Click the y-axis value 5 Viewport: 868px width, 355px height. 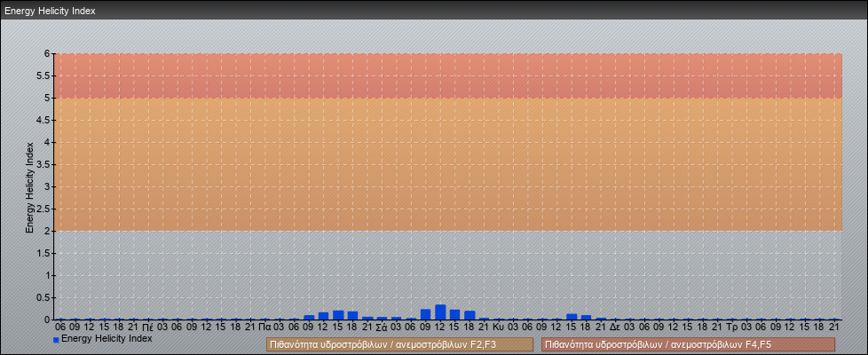click(x=48, y=98)
